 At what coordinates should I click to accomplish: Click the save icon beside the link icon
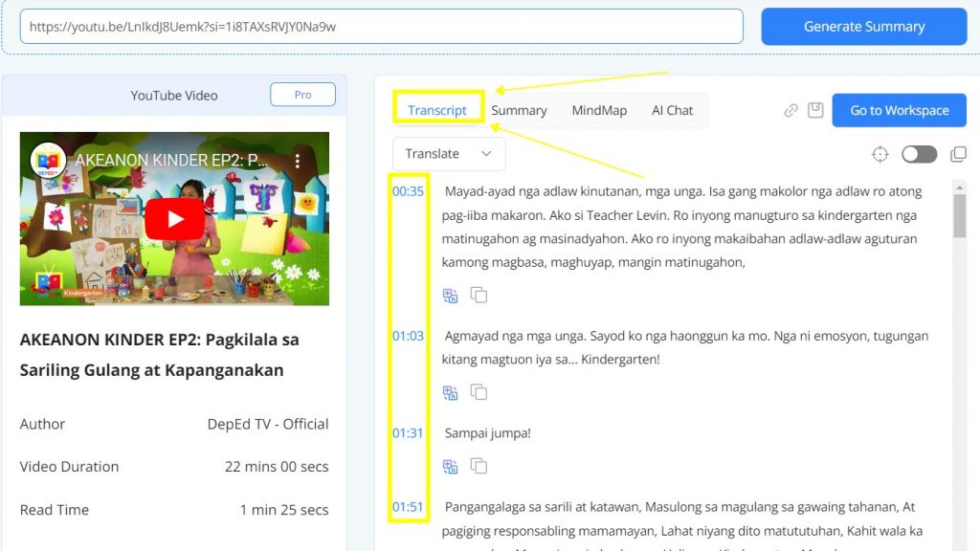[815, 110]
